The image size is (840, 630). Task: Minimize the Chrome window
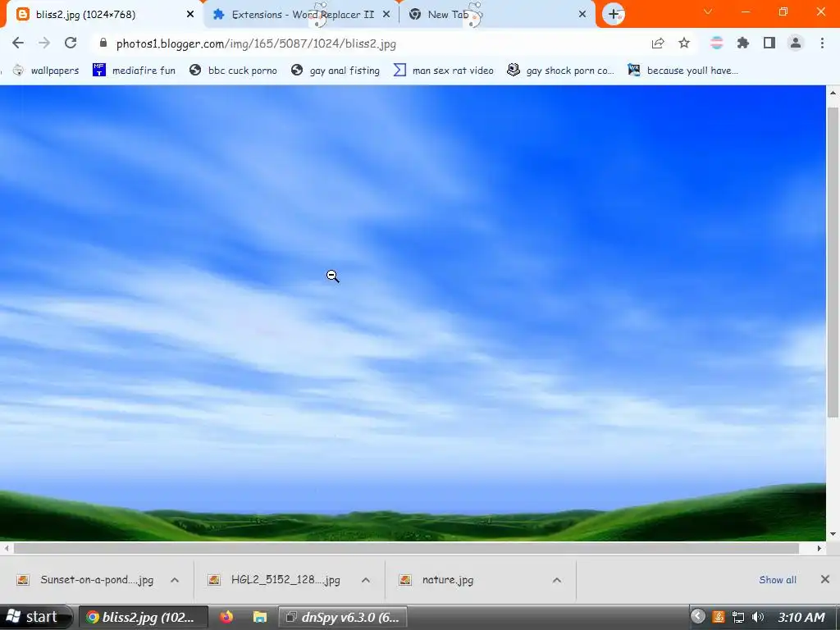click(x=745, y=11)
